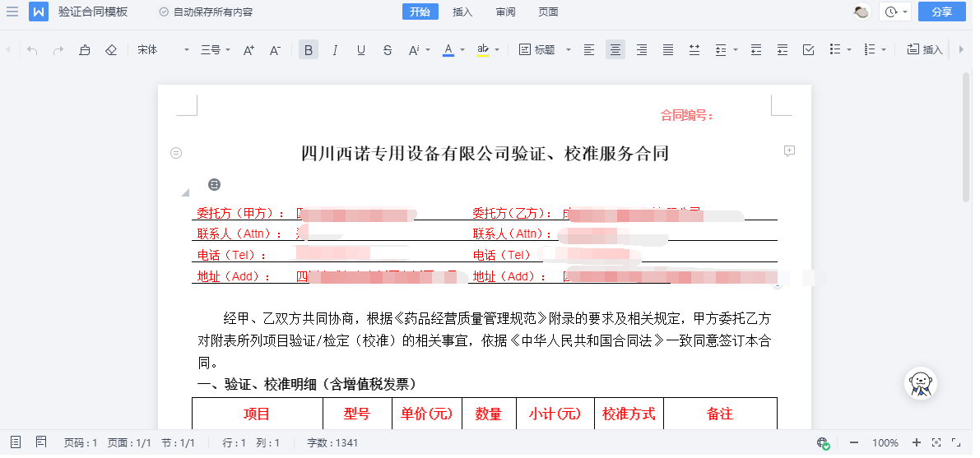Expand bulleted list dropdown arrow

click(849, 50)
